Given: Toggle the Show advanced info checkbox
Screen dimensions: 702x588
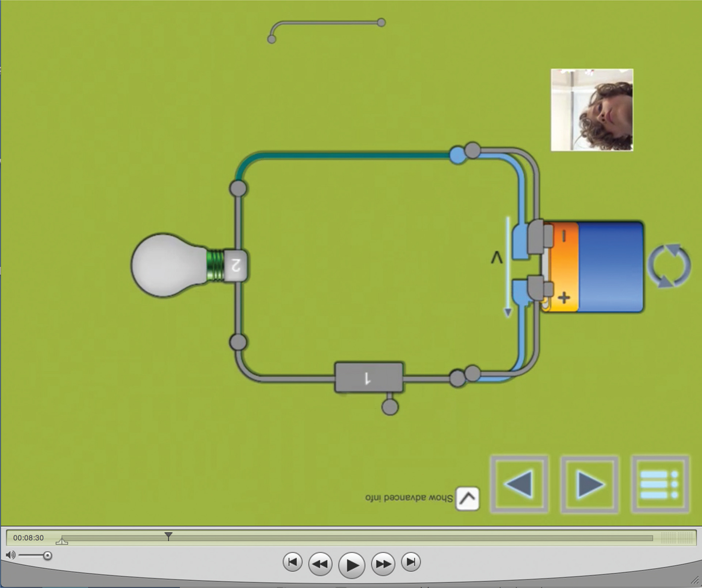Looking at the screenshot, I should coord(467,498).
